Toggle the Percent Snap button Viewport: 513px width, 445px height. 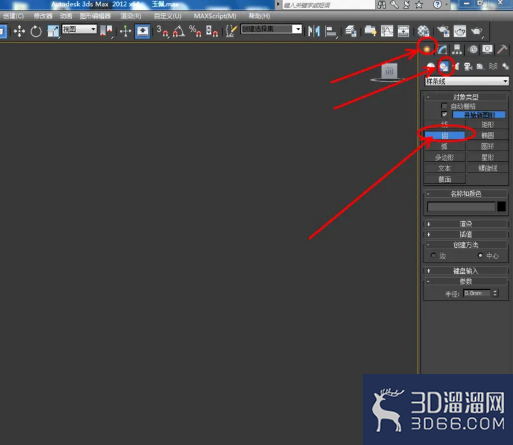(195, 32)
